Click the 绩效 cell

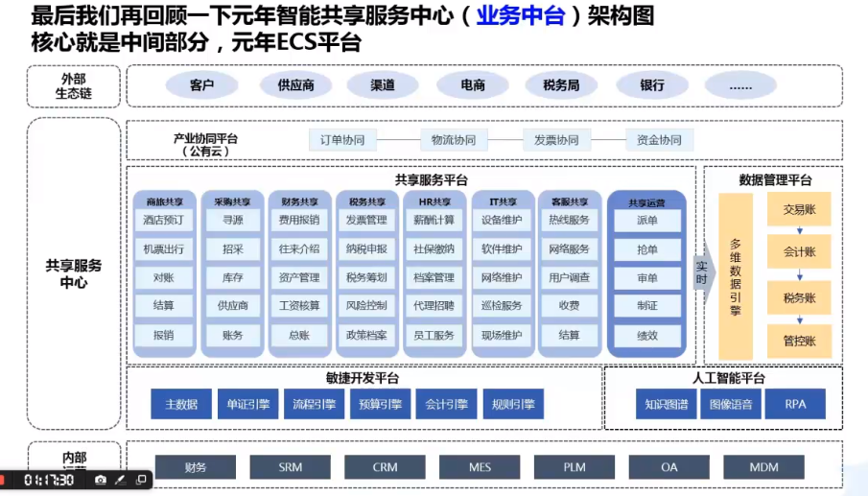647,336
